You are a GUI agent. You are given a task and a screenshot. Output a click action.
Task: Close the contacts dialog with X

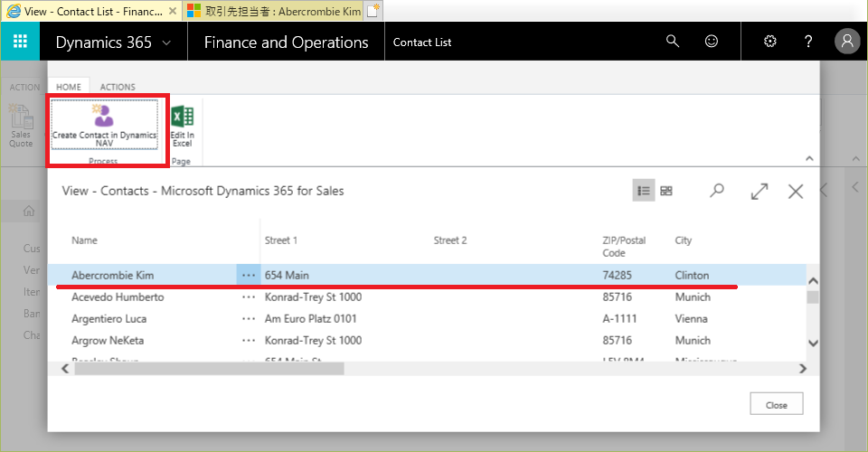(x=796, y=192)
